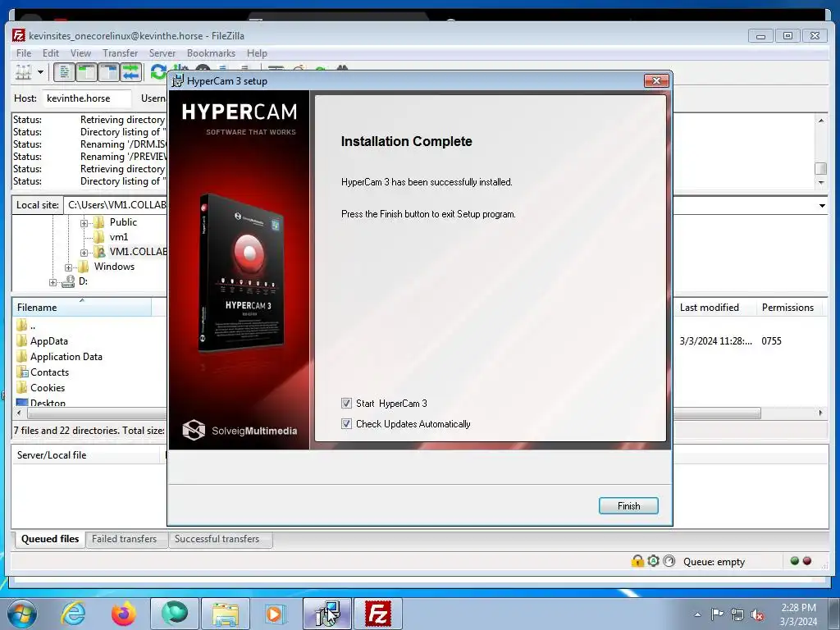
Task: Refresh file listings with green arrows icon
Action: (x=158, y=72)
